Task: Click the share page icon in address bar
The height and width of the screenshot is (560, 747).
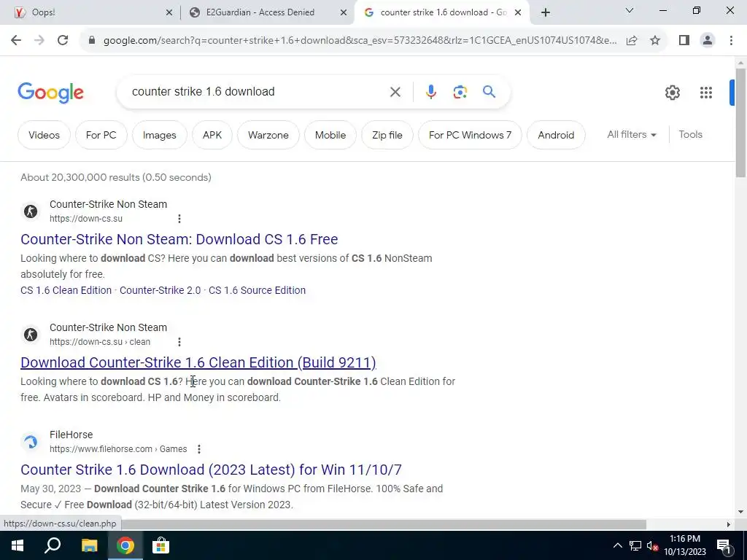Action: click(632, 41)
